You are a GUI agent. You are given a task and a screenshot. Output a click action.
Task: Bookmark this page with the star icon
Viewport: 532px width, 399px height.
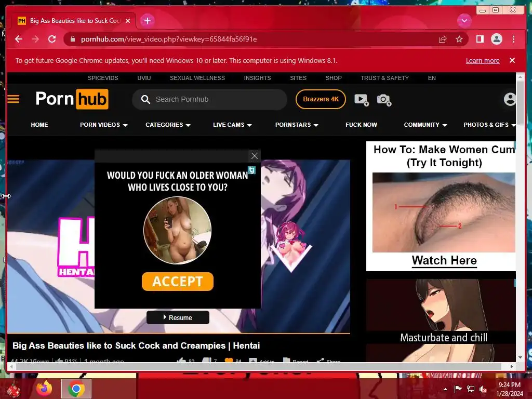[459, 39]
